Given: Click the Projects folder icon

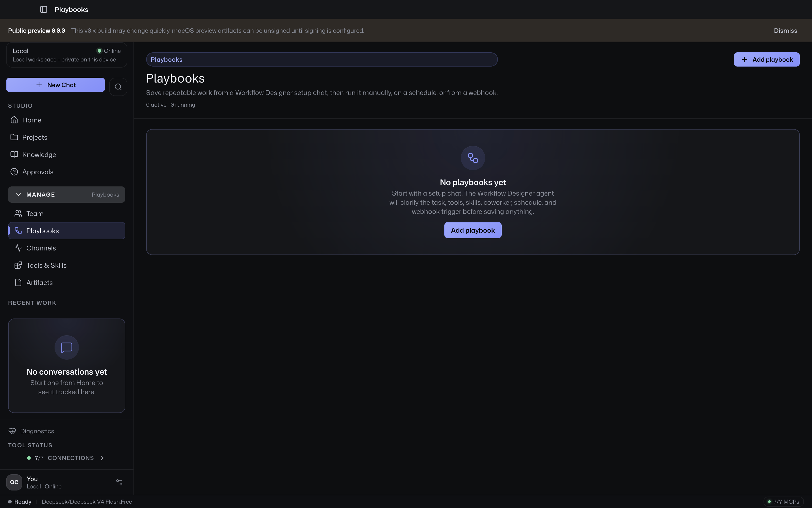Looking at the screenshot, I should point(14,137).
